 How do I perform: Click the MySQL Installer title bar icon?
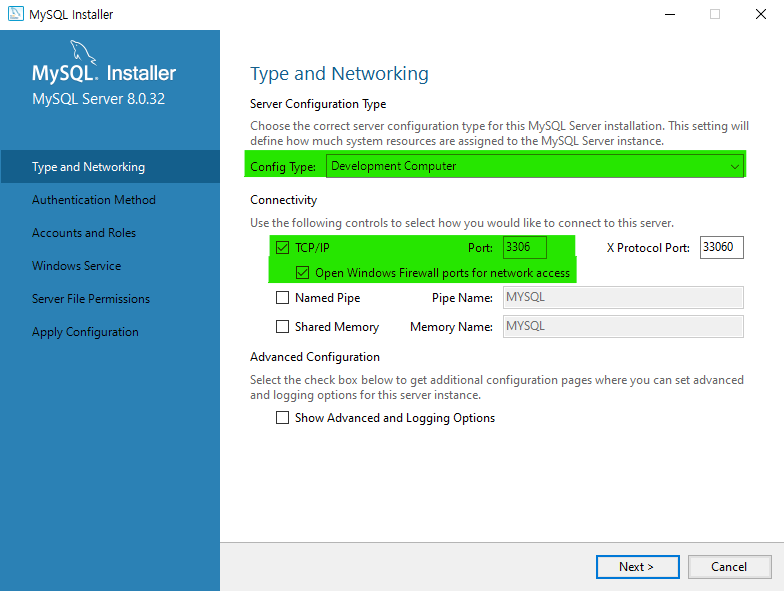[16, 14]
